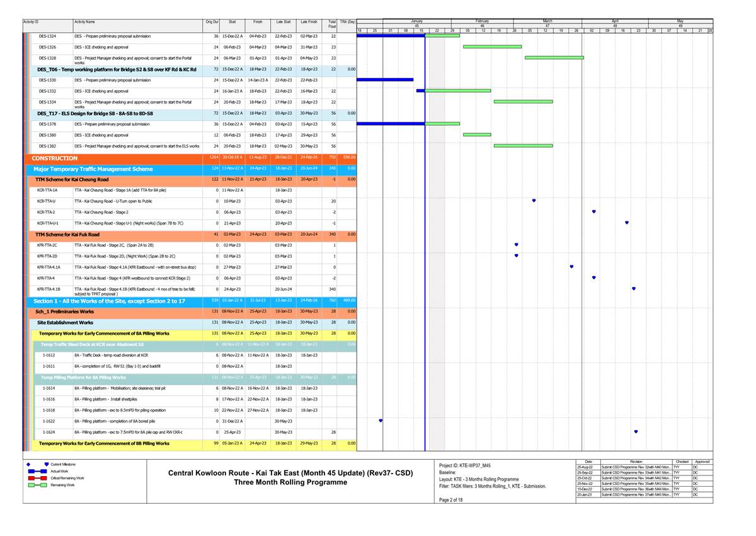Select the Sch_1 Preliminaries Works group row
This screenshot has width=756, height=536.
pyautogui.click(x=65, y=312)
